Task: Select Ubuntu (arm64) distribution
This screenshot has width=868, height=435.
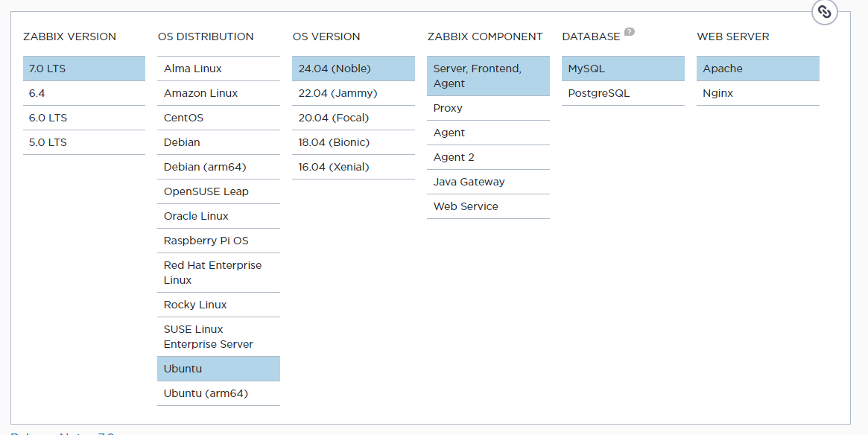Action: (218, 393)
